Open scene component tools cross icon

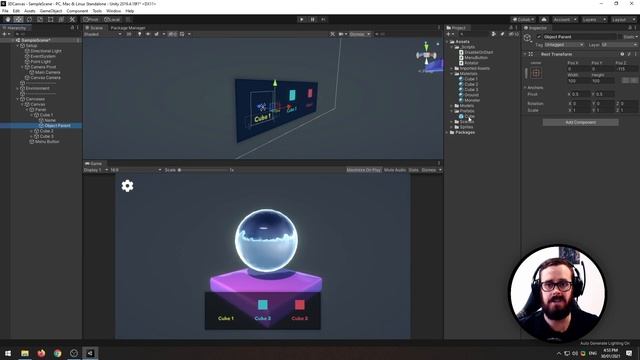(x=333, y=34)
